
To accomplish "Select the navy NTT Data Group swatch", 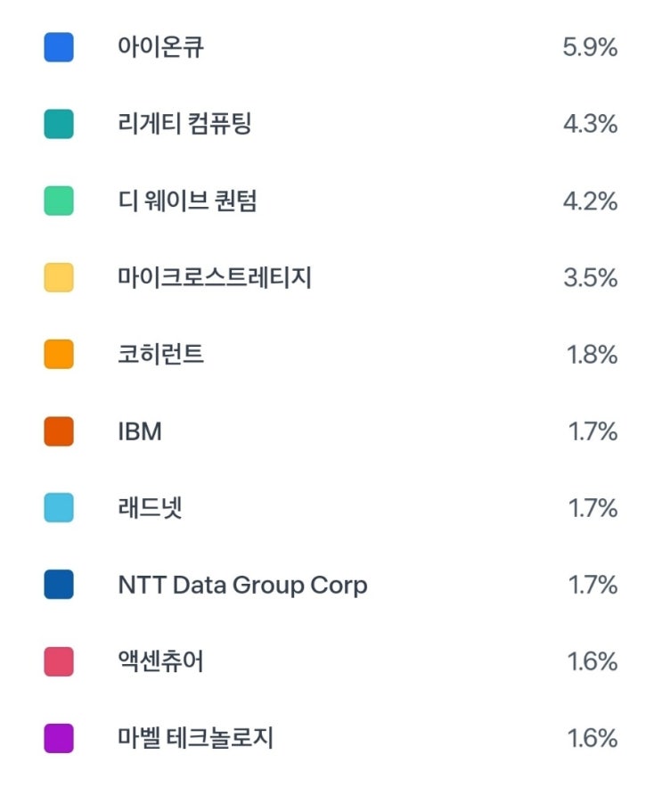I will (59, 585).
